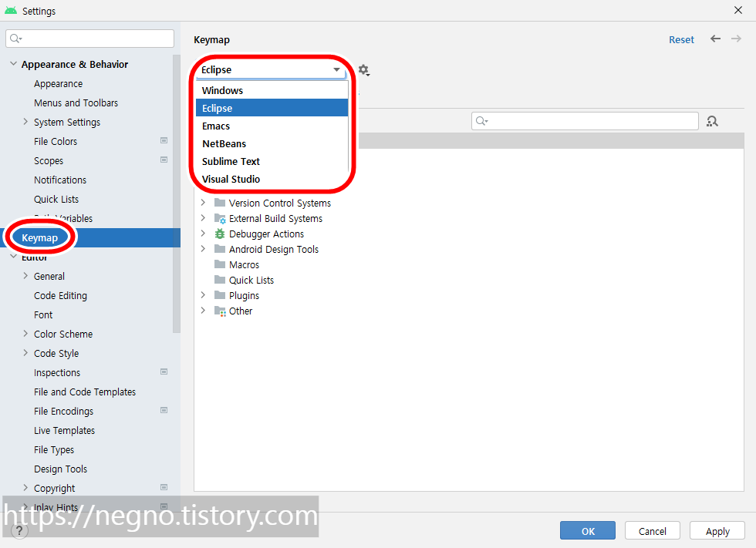This screenshot has width=756, height=548.
Task: Select Windows keymap option
Action: point(272,90)
